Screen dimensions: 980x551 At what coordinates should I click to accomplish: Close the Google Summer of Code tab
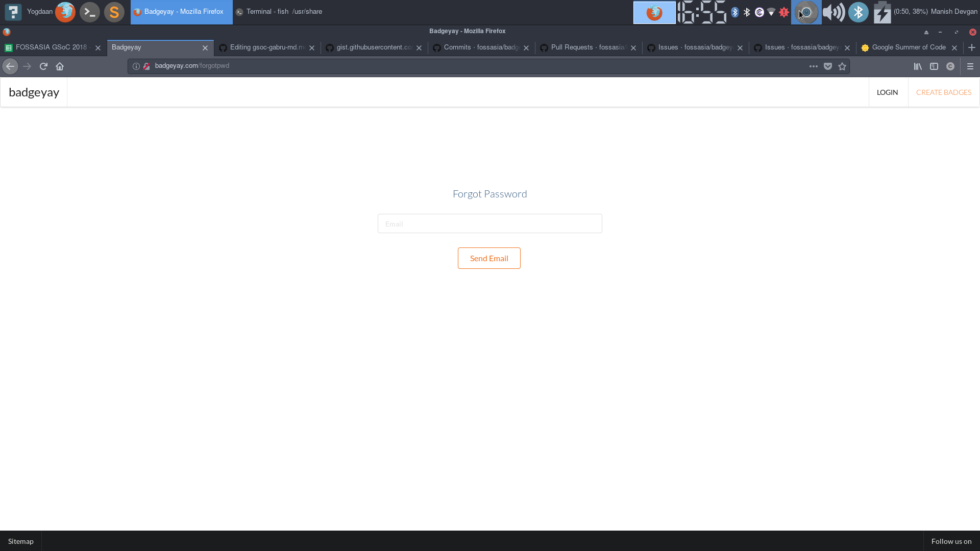coord(954,48)
